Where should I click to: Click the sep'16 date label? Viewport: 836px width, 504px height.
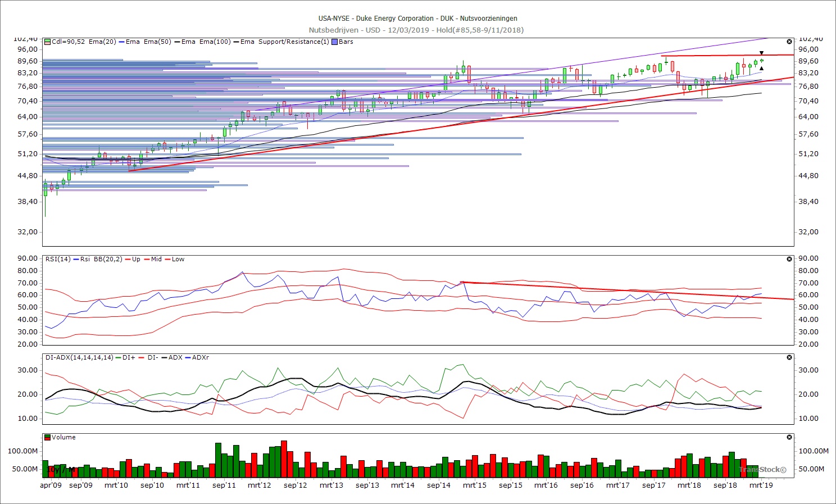pos(582,485)
